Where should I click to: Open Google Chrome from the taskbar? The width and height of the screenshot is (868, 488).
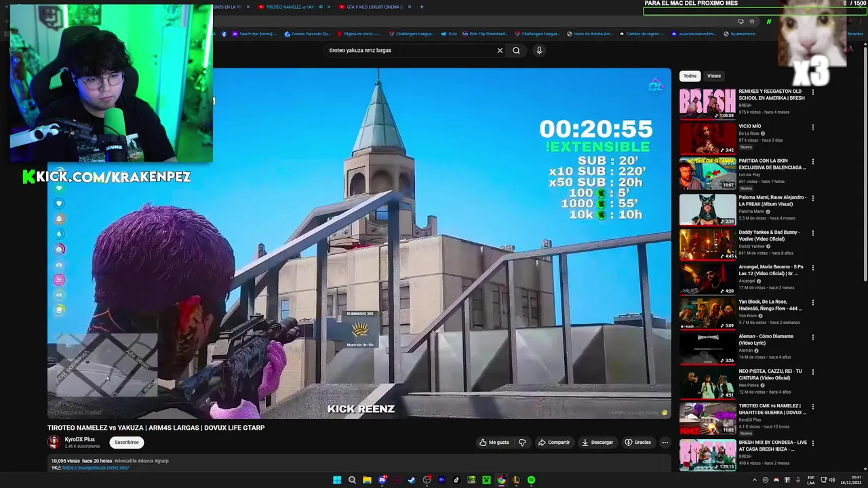click(x=501, y=480)
